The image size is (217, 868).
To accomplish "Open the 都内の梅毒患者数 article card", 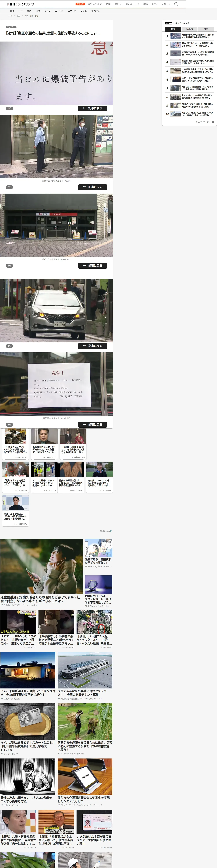I will 71,477.
